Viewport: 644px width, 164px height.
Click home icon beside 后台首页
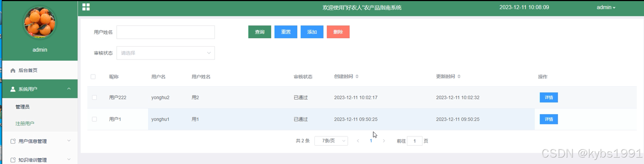pyautogui.click(x=13, y=71)
